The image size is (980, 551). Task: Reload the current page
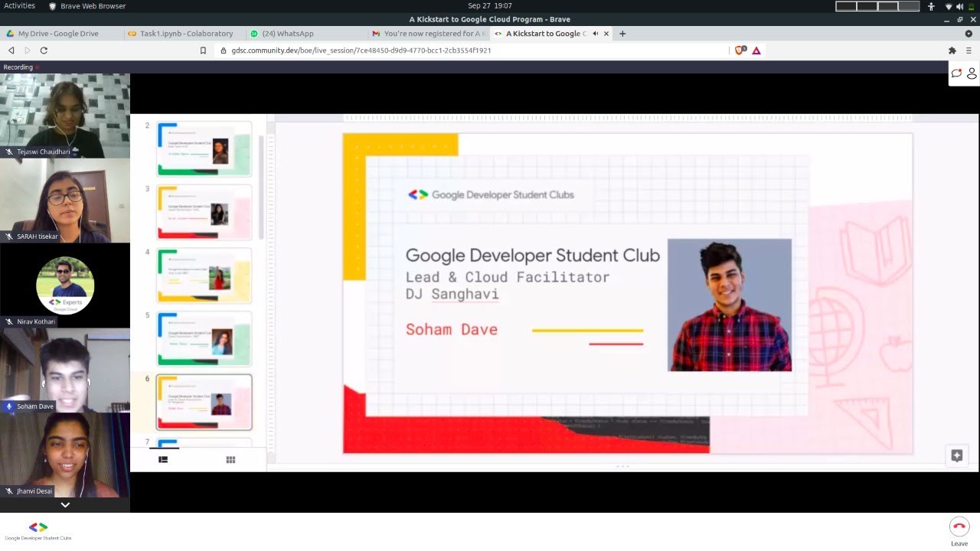pos(44,51)
